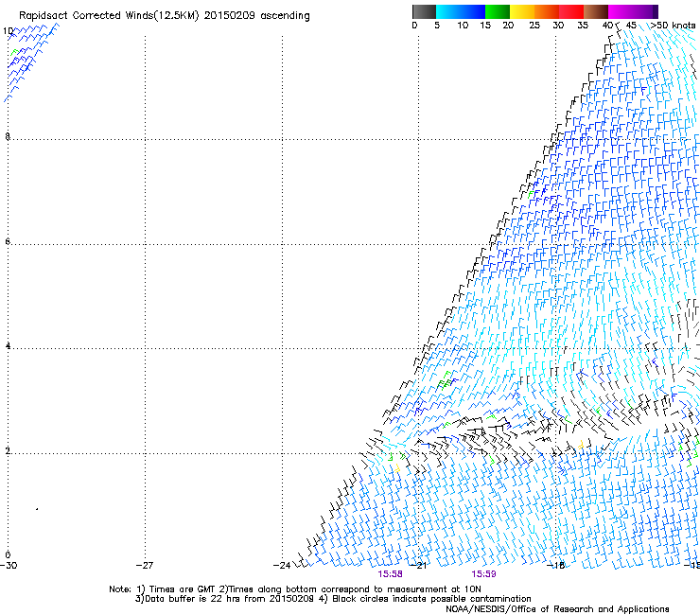Click the '8' latitude axis label
700x615 pixels.
click(x=8, y=136)
